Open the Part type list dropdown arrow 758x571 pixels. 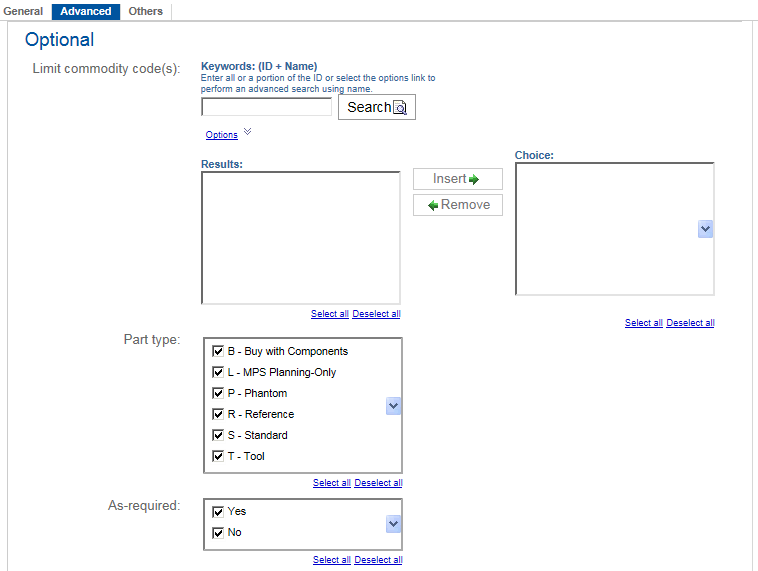(x=393, y=406)
